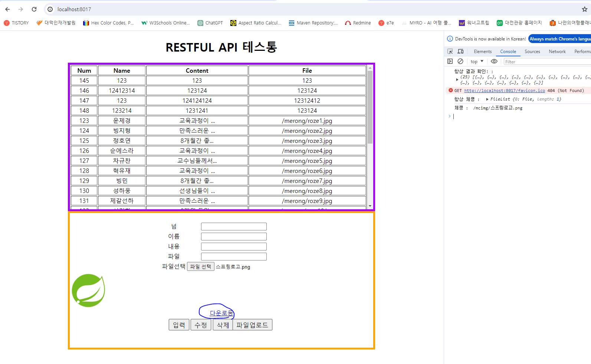Viewport: 591px width, 364px height.
Task: Open the TISTORY bookmark
Action: pyautogui.click(x=16, y=23)
